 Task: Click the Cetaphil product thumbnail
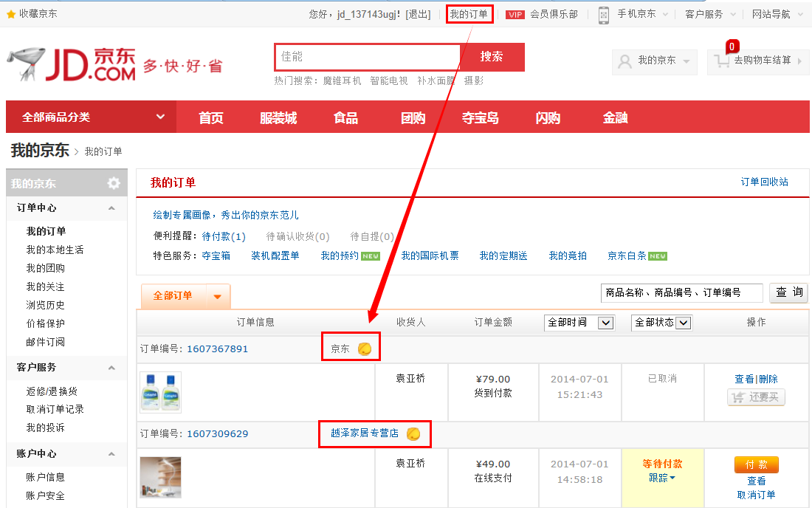[x=160, y=393]
